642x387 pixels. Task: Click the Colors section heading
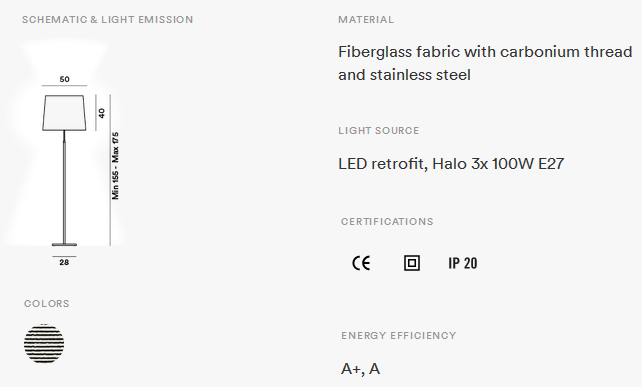click(x=47, y=303)
